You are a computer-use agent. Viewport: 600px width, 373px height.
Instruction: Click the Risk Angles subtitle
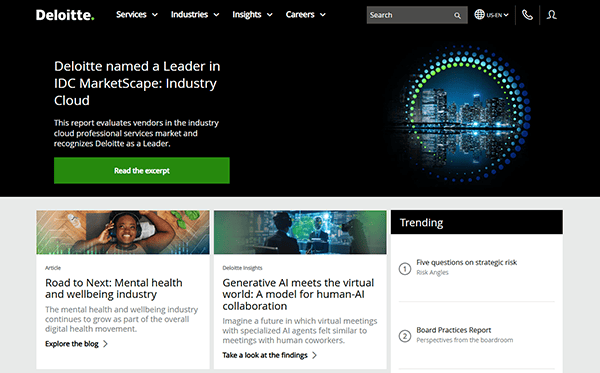[432, 272]
